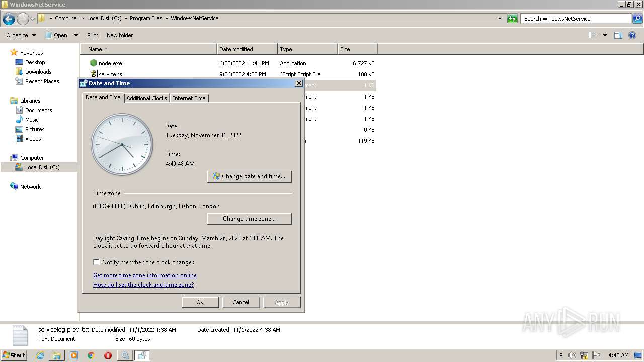Expand the Open button dropdown arrow

76,35
